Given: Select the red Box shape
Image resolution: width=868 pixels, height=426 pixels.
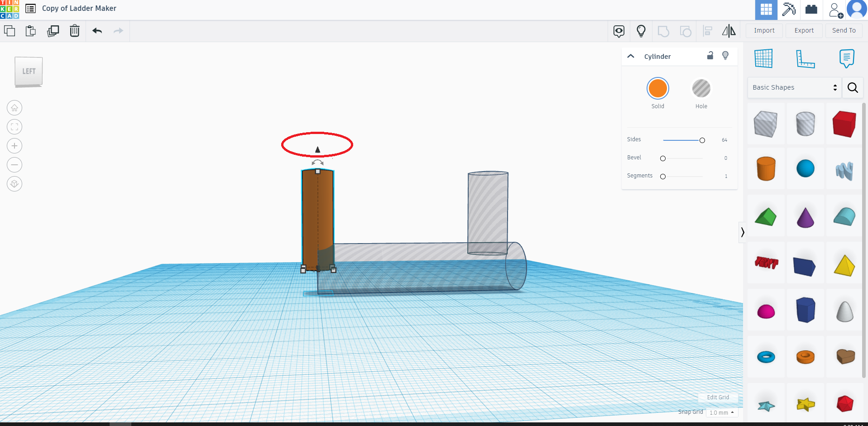Looking at the screenshot, I should click(845, 123).
